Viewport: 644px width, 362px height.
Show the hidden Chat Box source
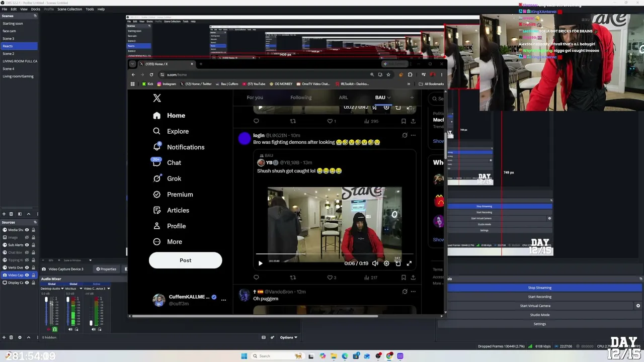tap(27, 252)
